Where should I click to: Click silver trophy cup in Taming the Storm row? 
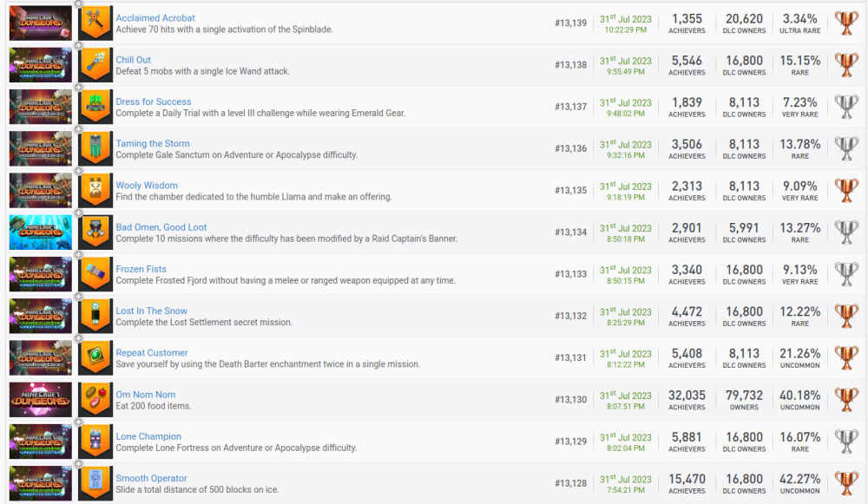pos(845,149)
